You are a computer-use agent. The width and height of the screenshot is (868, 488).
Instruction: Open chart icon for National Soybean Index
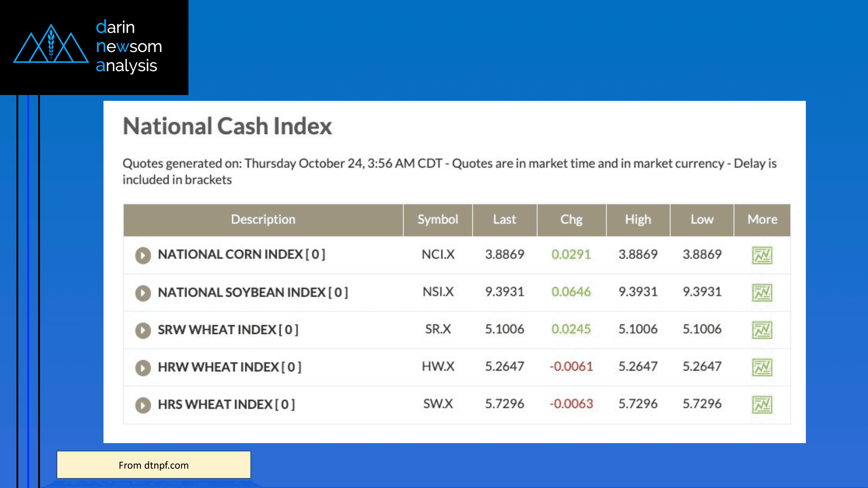click(x=762, y=293)
